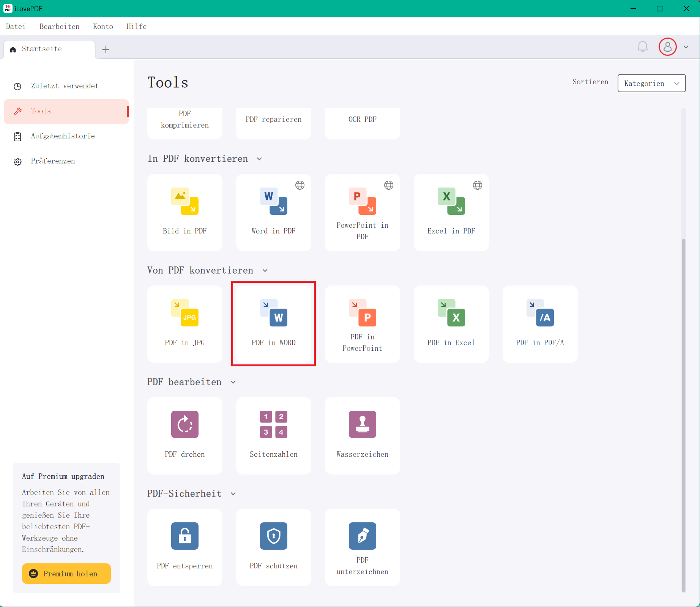This screenshot has width=700, height=607.
Task: Select Tools in the sidebar
Action: pyautogui.click(x=66, y=111)
